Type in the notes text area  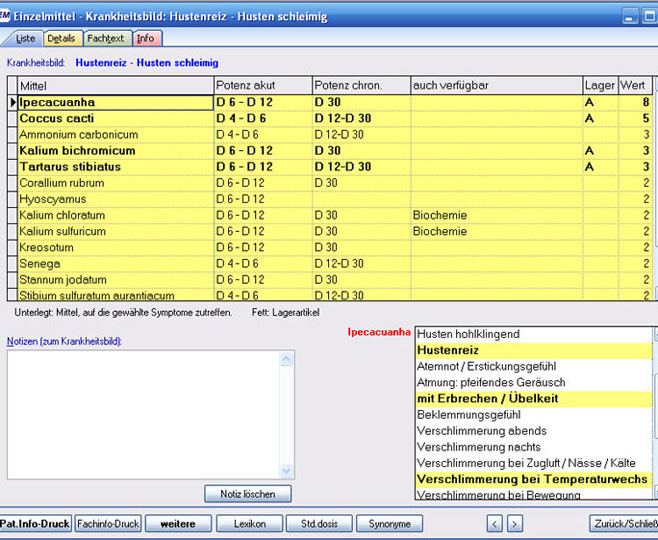pyautogui.click(x=145, y=413)
